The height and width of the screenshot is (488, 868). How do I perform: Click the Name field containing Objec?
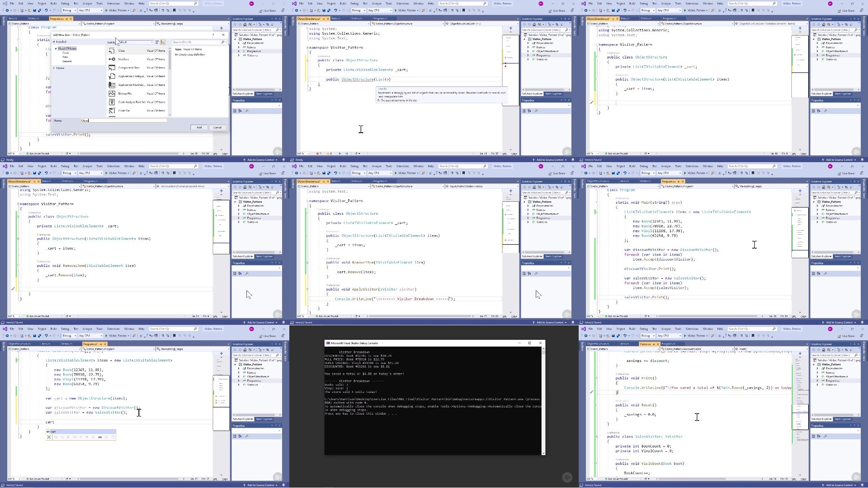(x=124, y=121)
